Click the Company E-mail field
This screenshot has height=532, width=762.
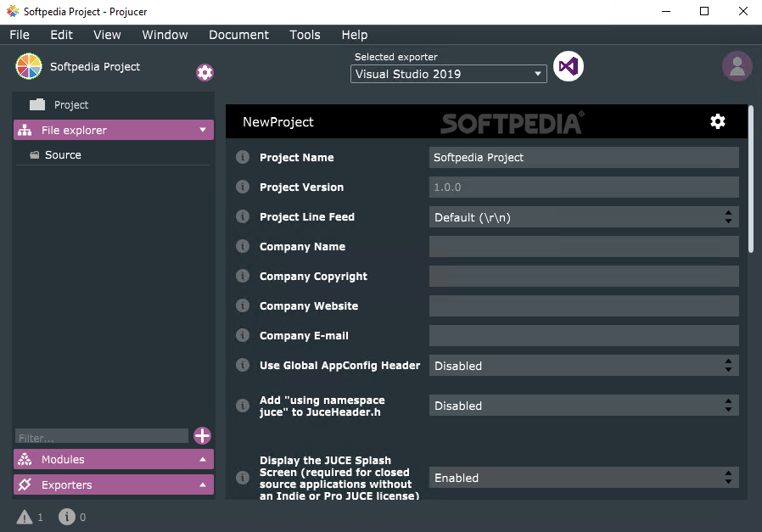[584, 335]
